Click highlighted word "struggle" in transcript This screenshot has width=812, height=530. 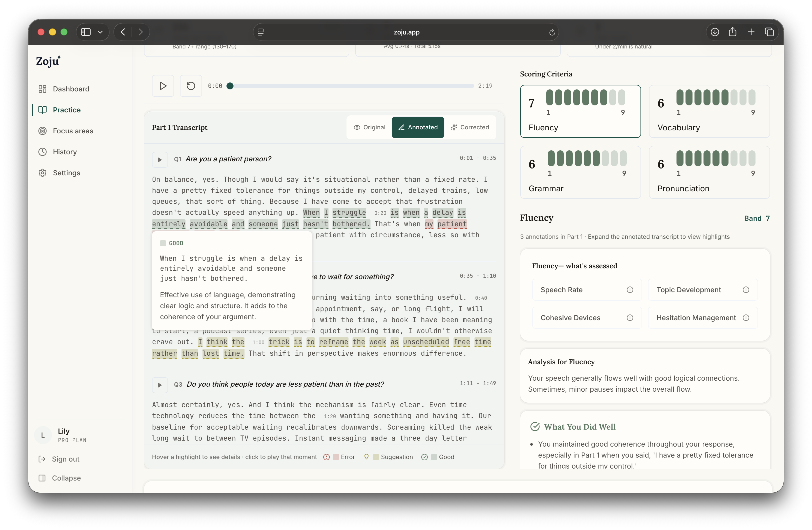click(x=349, y=213)
